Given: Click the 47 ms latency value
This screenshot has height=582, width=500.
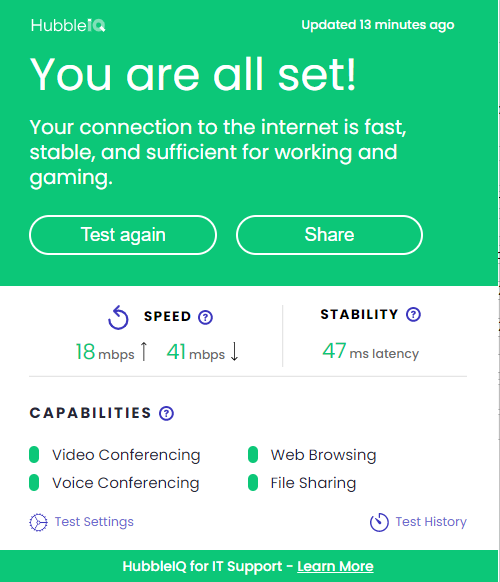Looking at the screenshot, I should tap(370, 351).
